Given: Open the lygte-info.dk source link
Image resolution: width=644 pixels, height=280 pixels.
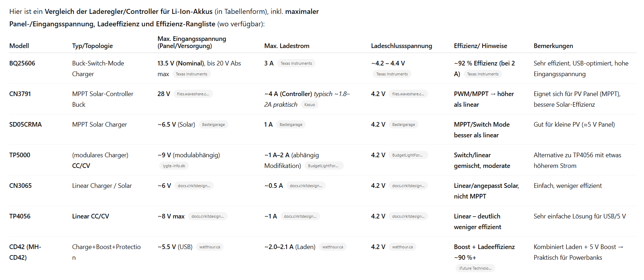Looking at the screenshot, I should pos(174,166).
